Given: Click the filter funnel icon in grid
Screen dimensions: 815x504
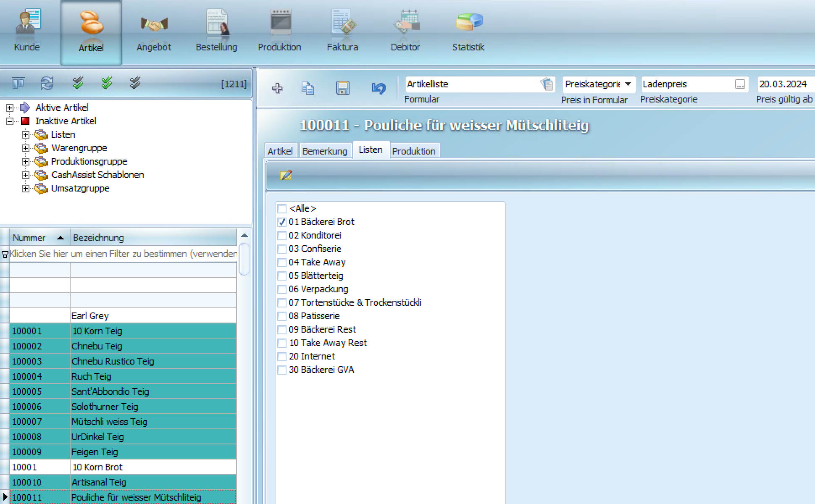Looking at the screenshot, I should click(x=5, y=254).
